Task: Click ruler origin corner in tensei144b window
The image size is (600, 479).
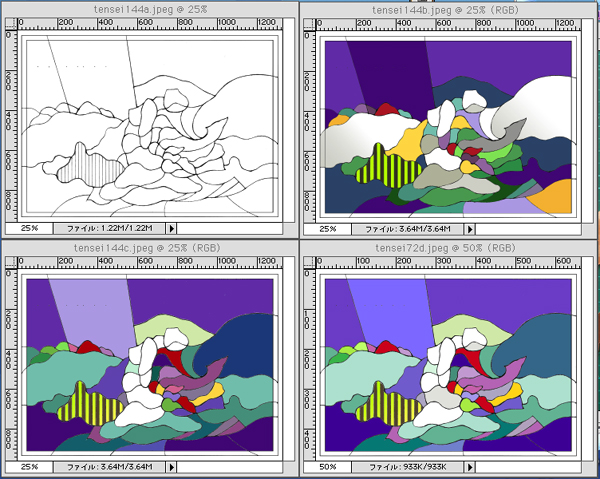Action: pos(309,23)
